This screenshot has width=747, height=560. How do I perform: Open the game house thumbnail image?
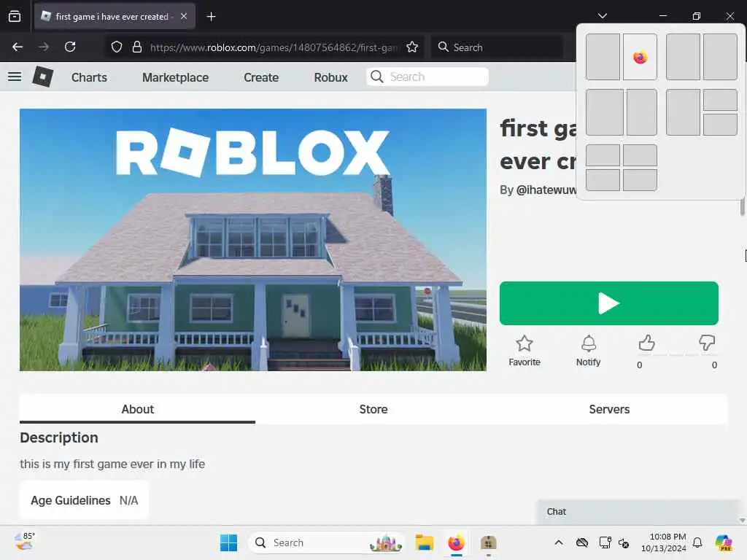tap(253, 239)
